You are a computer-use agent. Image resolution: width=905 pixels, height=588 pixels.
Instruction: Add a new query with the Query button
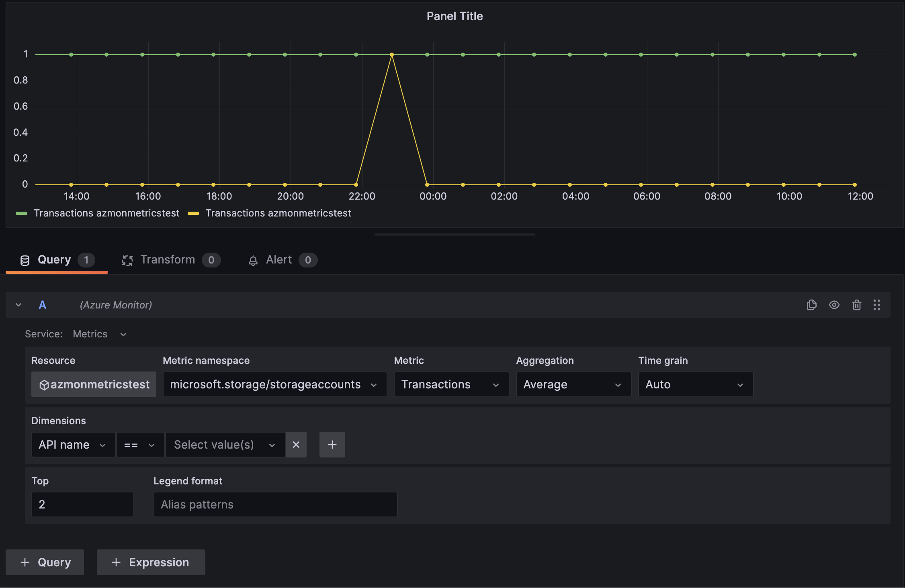tap(45, 562)
